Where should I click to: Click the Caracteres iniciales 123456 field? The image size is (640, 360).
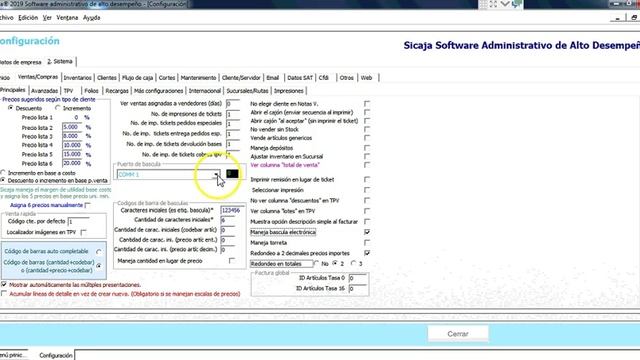coord(233,210)
